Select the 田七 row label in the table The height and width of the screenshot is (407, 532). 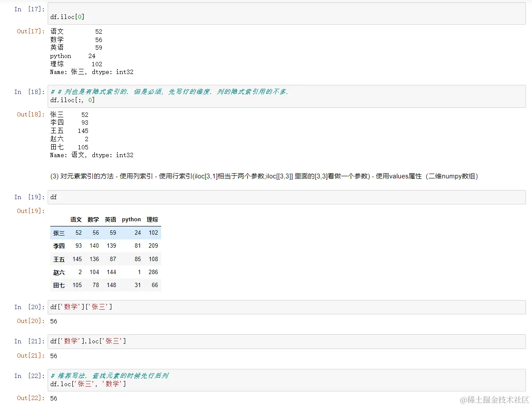59,285
